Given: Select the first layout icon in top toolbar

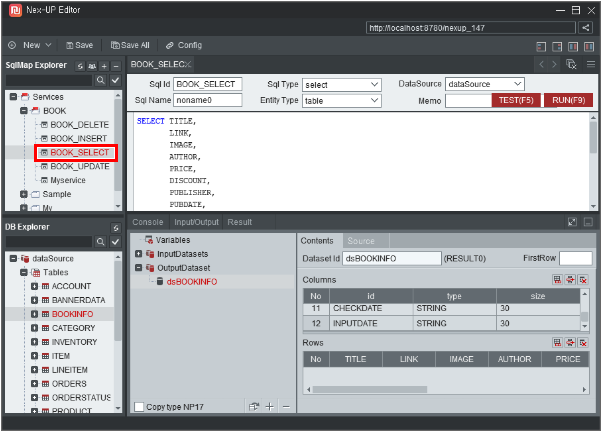Looking at the screenshot, I should [x=541, y=46].
